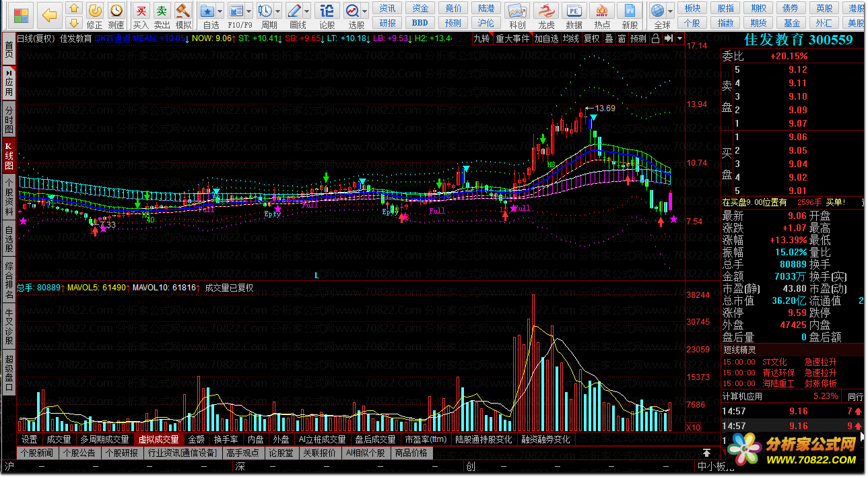
Task: Click the 加自选 add-to-watchlist button
Action: pyautogui.click(x=546, y=38)
